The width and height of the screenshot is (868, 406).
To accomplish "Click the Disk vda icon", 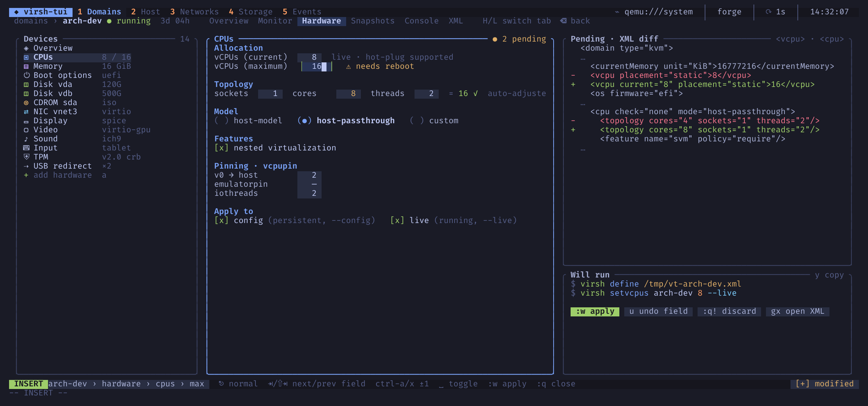I will click(x=26, y=85).
